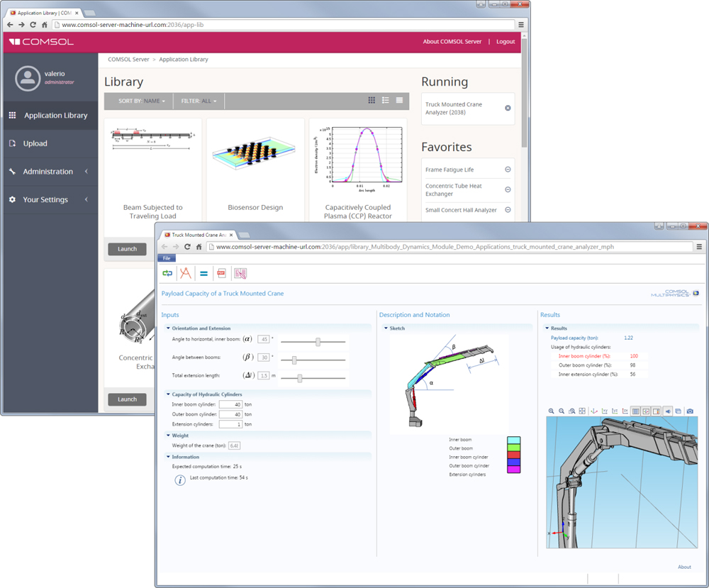Screen dimensions: 709x588
Task: Click the transparency icon next to the camera
Action: click(x=679, y=411)
